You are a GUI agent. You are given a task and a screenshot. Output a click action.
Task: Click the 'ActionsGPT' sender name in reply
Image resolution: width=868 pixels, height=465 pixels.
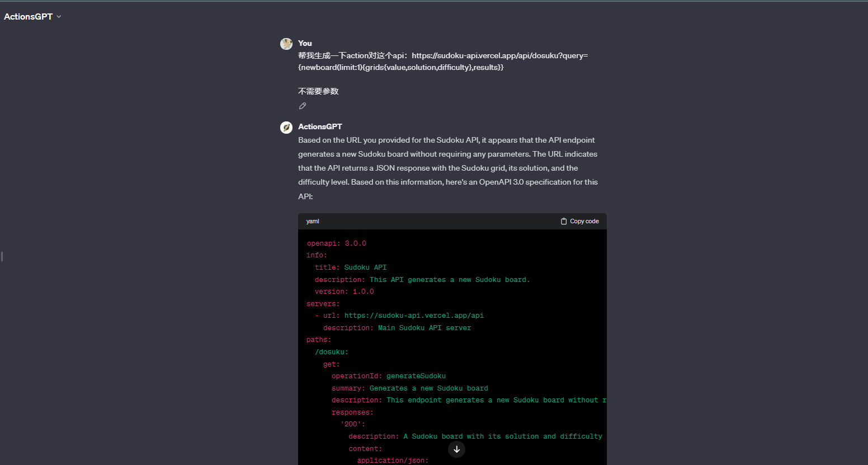point(320,126)
